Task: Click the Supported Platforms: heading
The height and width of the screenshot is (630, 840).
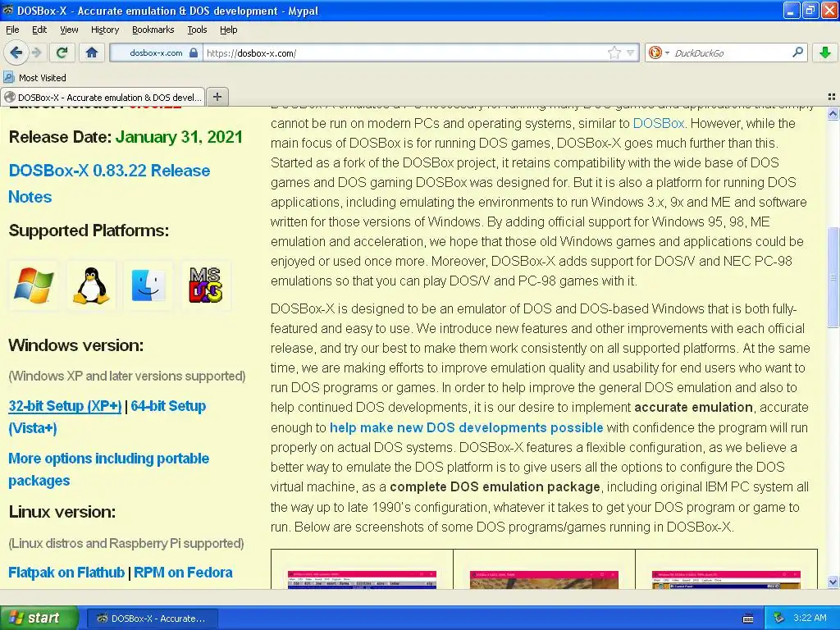Action: point(89,231)
